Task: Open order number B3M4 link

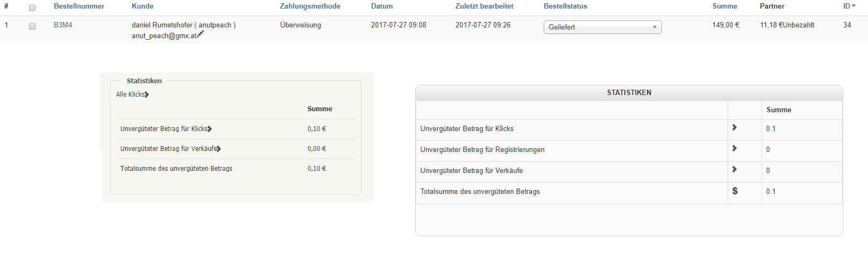Action: [x=63, y=25]
